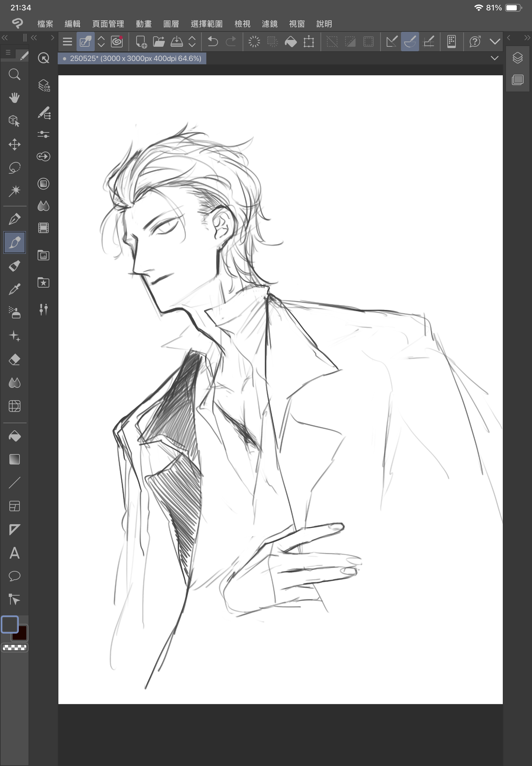Open the canvas tab list dropdown chevron
Image resolution: width=532 pixels, height=766 pixels.
(495, 58)
